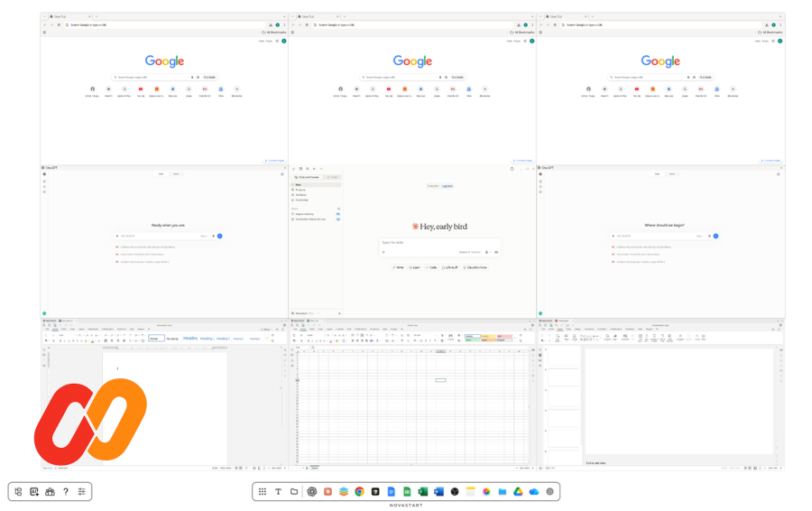Open the yellow Notes app in the dock
Viewport: 812px width, 511px height.
[470, 492]
